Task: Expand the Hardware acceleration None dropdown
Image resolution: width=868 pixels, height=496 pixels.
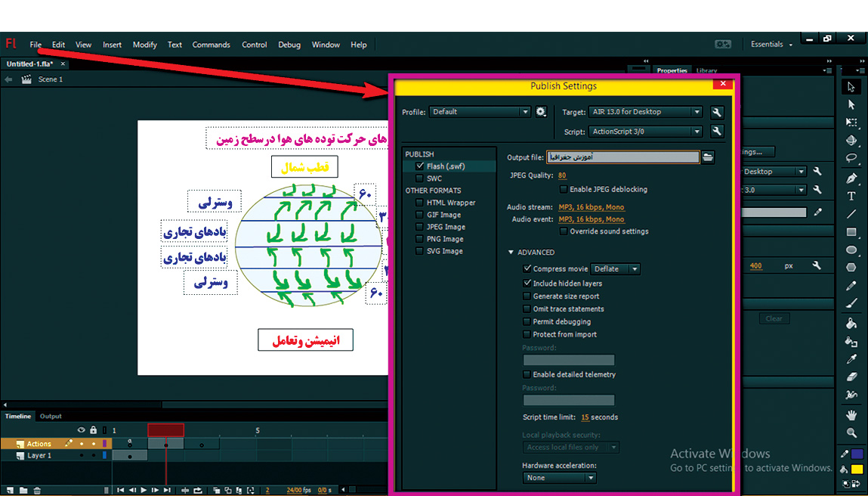Action: [560, 478]
